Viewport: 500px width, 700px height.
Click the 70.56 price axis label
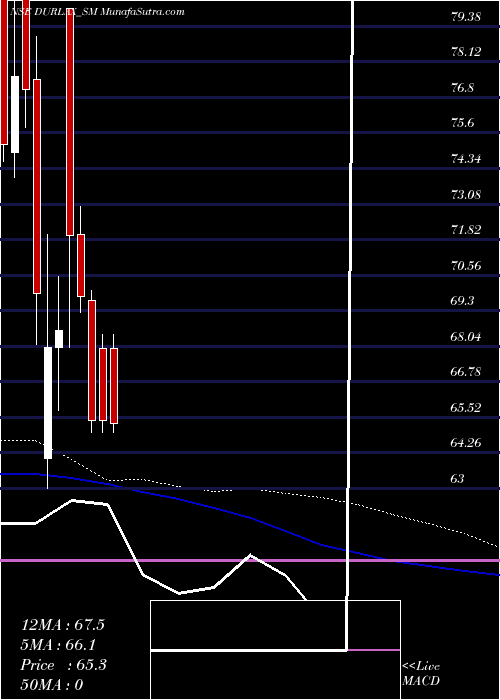pyautogui.click(x=466, y=266)
